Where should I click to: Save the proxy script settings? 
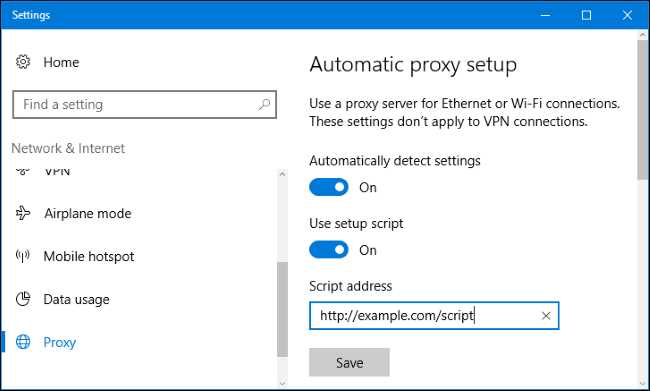(349, 362)
